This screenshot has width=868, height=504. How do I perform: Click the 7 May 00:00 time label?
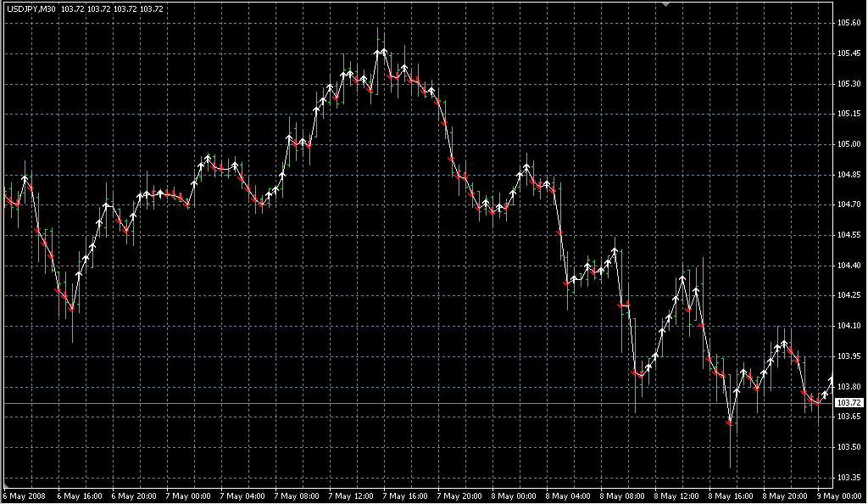(188, 496)
